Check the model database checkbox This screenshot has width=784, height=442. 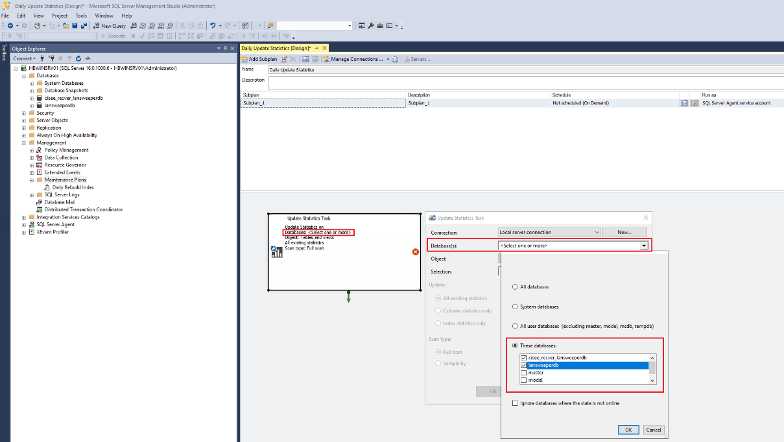pos(524,380)
